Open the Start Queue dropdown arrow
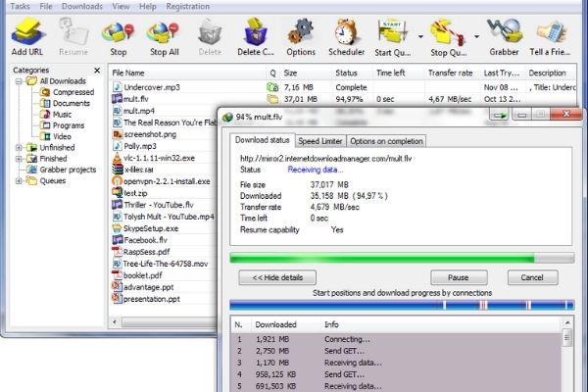The width and height of the screenshot is (588, 392). (x=420, y=37)
